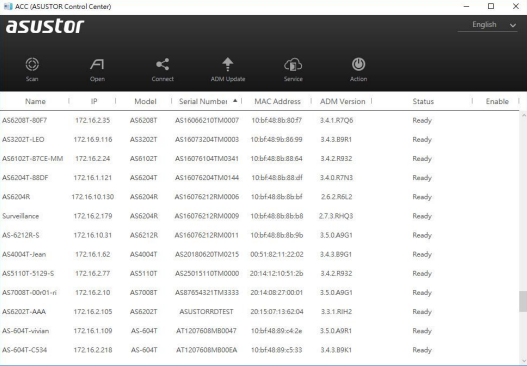Open the Service cloud icon

[x=293, y=64]
